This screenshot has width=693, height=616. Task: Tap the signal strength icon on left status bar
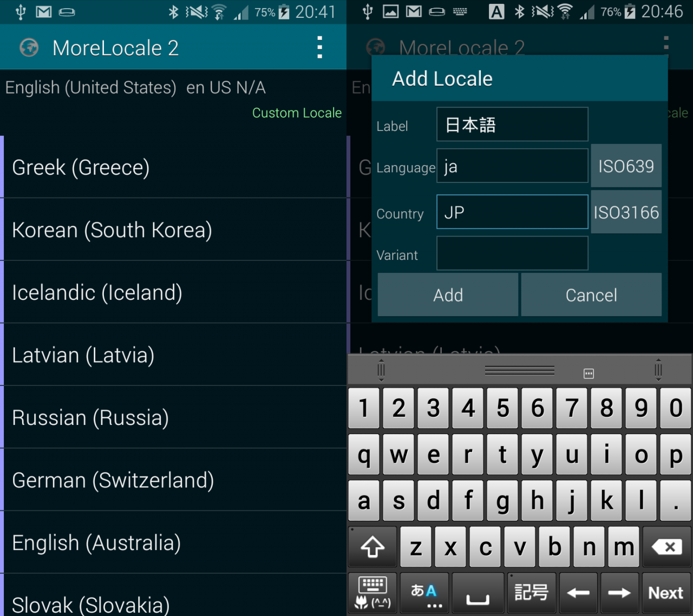coord(241,12)
